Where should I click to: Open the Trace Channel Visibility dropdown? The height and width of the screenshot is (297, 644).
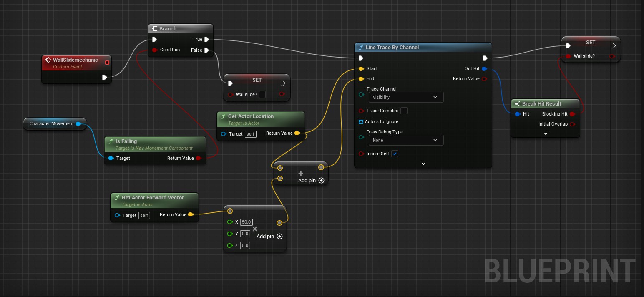[405, 97]
